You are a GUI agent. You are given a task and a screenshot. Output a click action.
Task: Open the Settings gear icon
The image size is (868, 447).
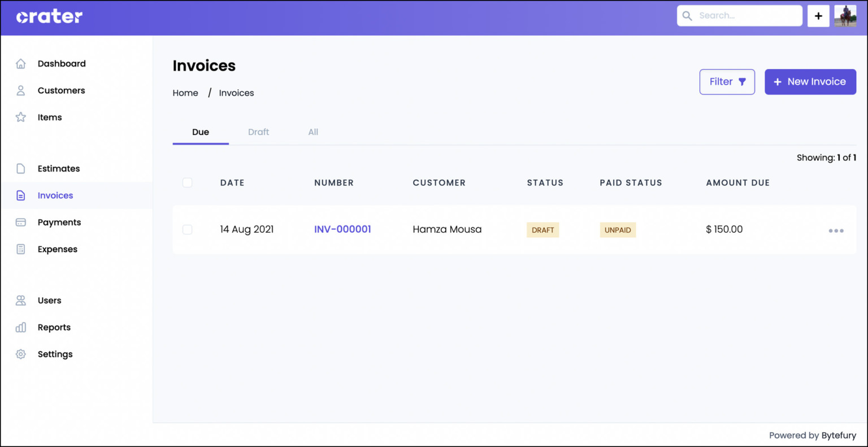coord(20,354)
